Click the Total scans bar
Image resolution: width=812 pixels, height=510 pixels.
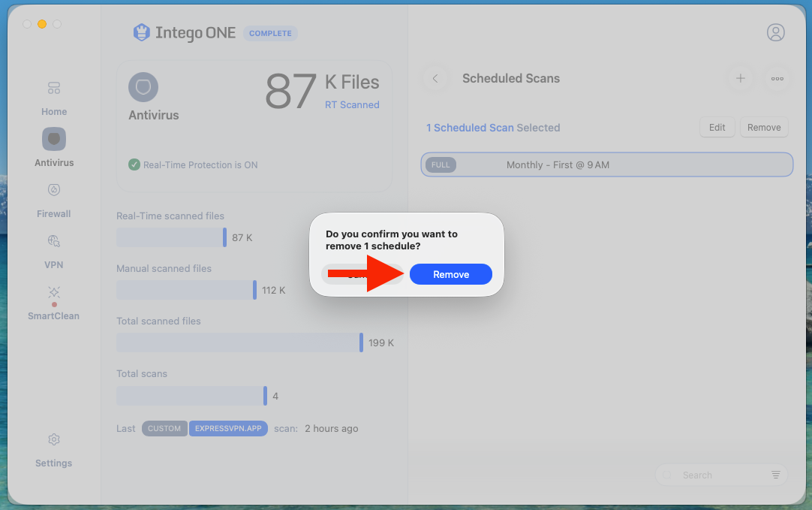click(x=191, y=396)
